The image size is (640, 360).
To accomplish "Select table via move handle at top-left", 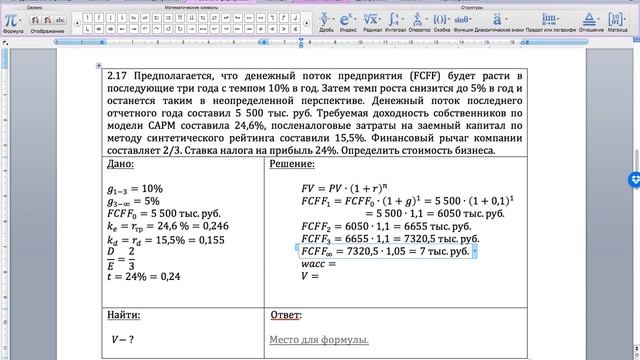I will (x=98, y=65).
